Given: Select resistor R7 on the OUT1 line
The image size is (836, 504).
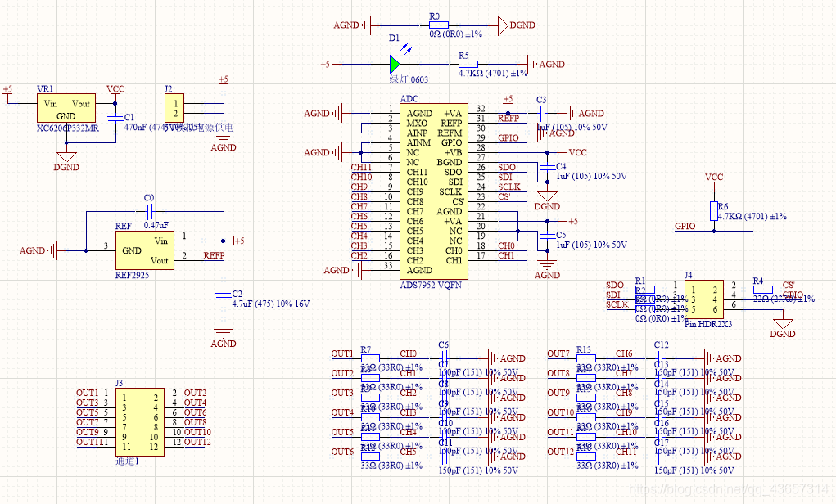Looking at the screenshot, I should [x=370, y=358].
